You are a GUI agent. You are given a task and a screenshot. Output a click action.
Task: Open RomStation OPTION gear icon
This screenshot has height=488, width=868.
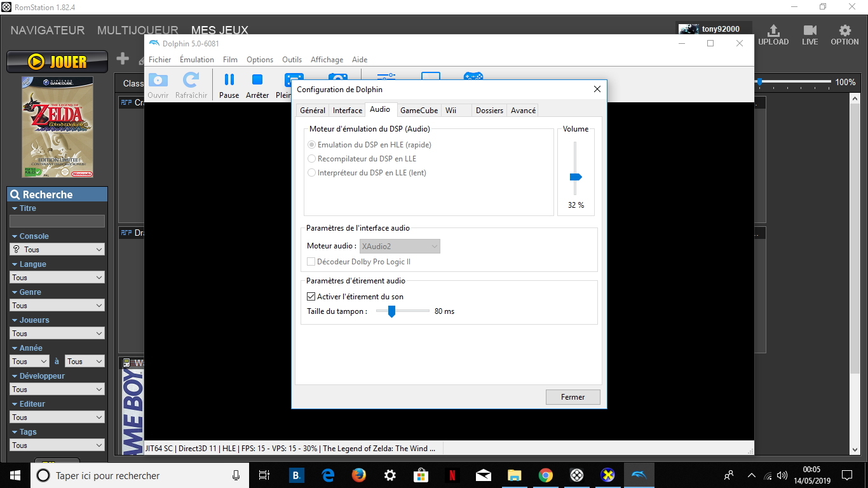844,30
